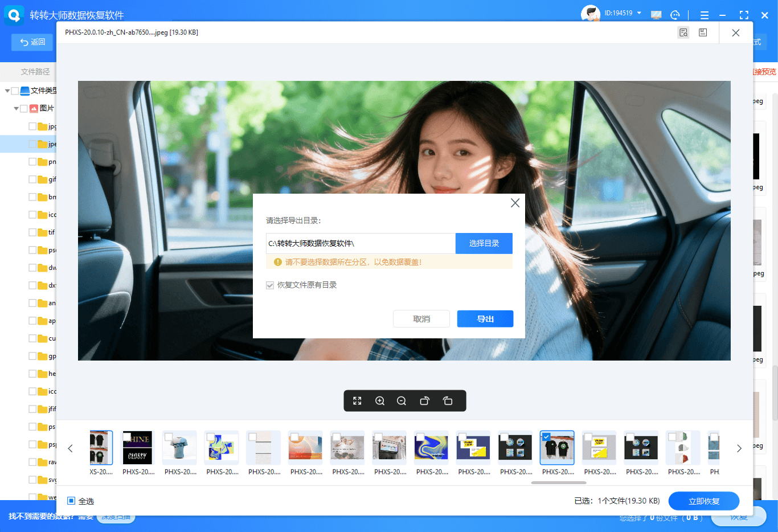The width and height of the screenshot is (778, 532).
Task: Click the export directory path field
Action: (x=360, y=243)
